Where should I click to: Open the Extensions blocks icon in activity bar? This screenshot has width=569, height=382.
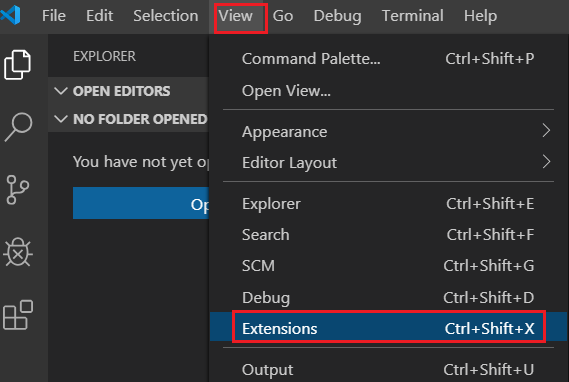coord(18,315)
